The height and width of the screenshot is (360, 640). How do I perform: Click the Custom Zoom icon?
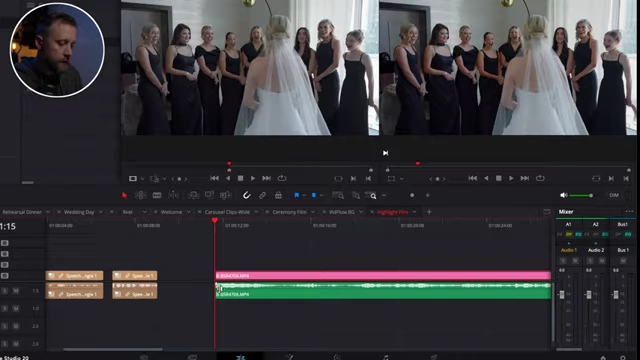coord(371,195)
